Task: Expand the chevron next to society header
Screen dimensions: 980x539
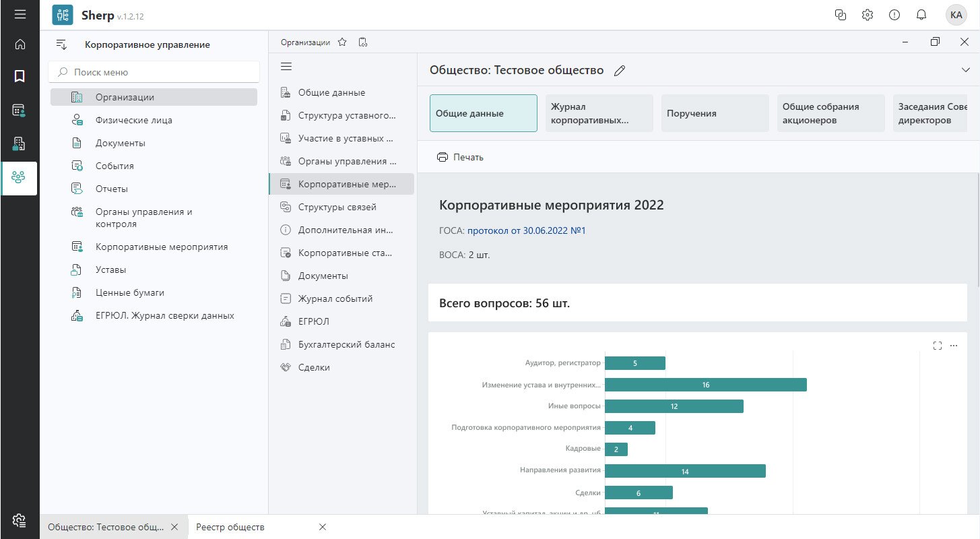Action: 965,70
